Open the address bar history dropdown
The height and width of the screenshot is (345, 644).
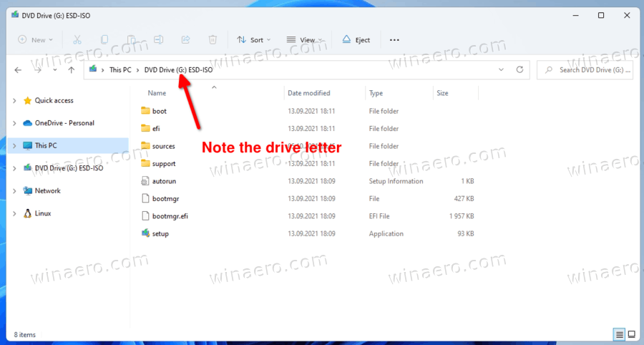(501, 70)
